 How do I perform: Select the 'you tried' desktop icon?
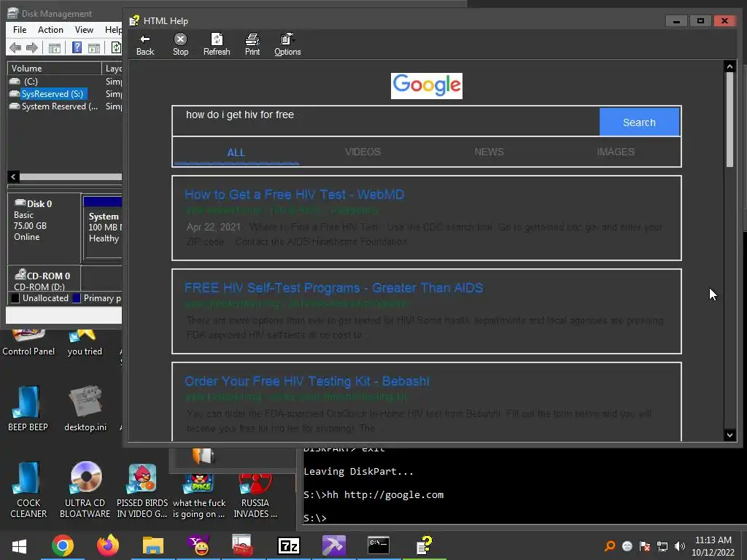(x=85, y=343)
